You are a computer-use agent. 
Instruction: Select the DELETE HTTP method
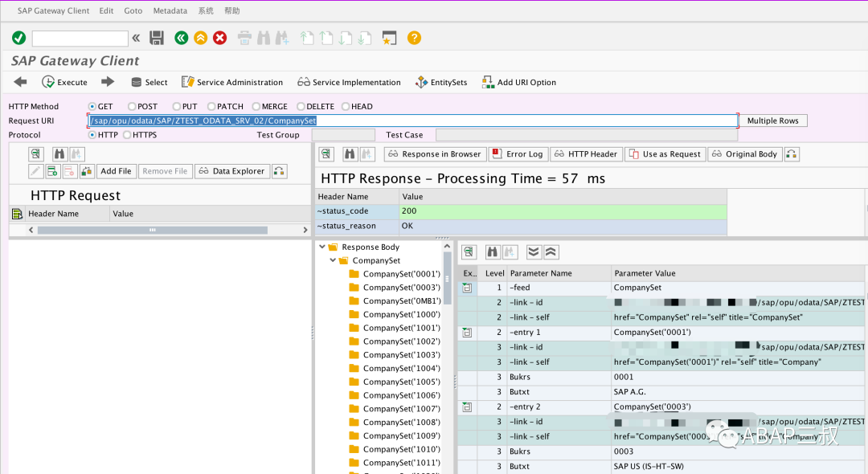(301, 106)
